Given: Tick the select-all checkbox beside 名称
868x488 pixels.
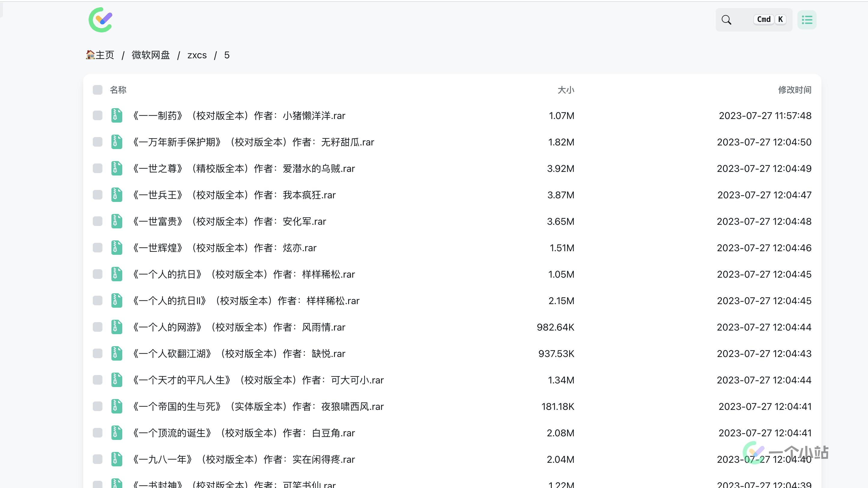Looking at the screenshot, I should [97, 90].
